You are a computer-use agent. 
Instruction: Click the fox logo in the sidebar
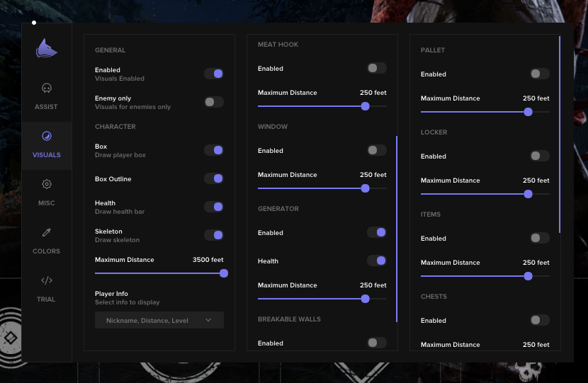click(47, 49)
